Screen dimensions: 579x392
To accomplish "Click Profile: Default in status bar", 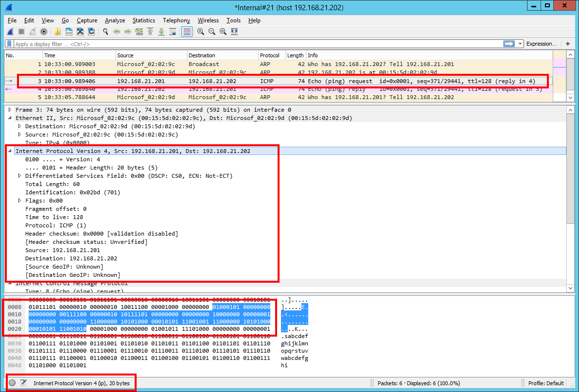I will point(546,383).
